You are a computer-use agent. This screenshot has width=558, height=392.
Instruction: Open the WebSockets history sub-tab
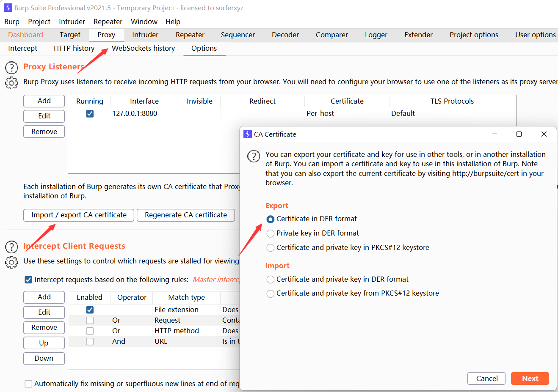pos(143,48)
